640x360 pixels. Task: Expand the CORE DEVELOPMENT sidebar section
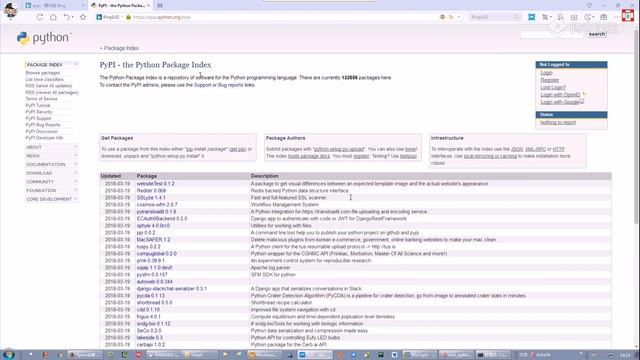click(x=76, y=199)
